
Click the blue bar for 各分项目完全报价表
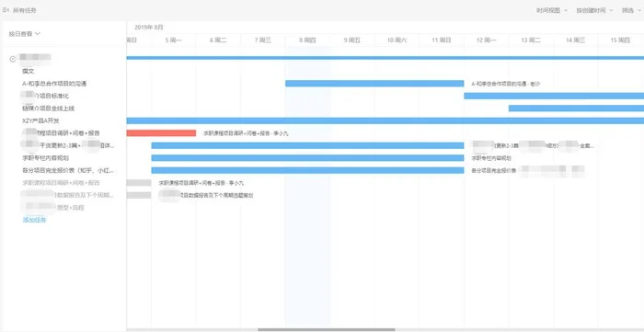pyautogui.click(x=307, y=170)
